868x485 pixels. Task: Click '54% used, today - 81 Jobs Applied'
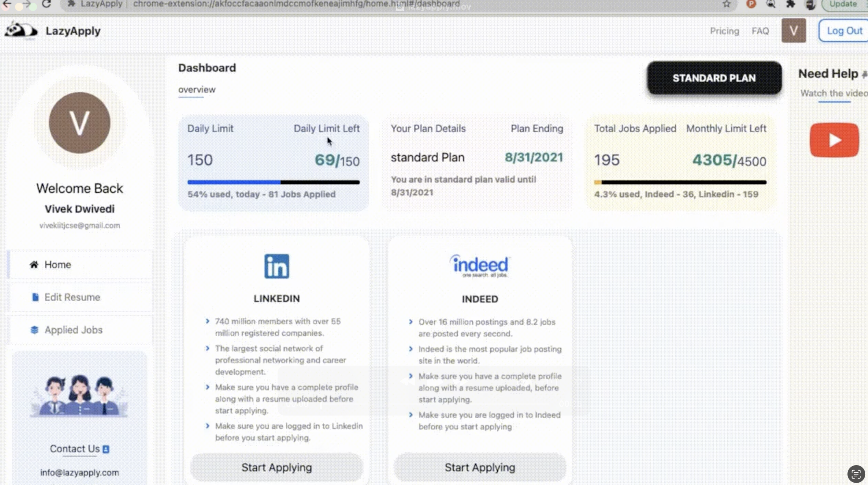pyautogui.click(x=261, y=194)
